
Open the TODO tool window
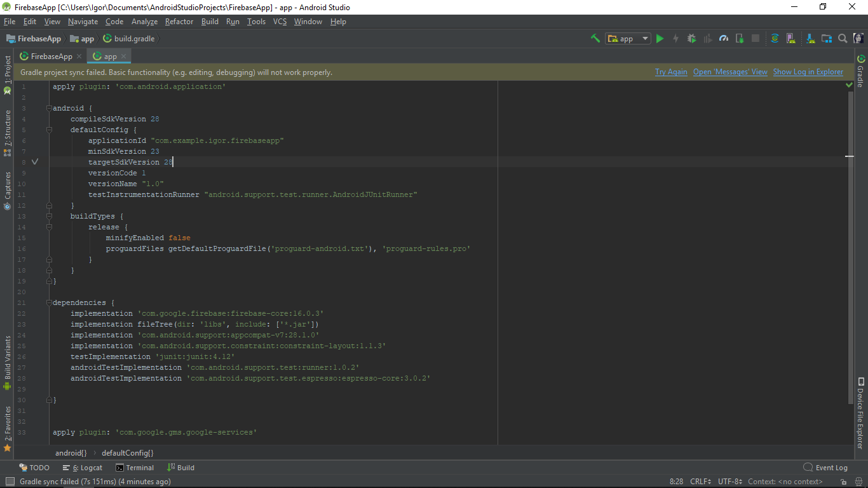click(34, 468)
